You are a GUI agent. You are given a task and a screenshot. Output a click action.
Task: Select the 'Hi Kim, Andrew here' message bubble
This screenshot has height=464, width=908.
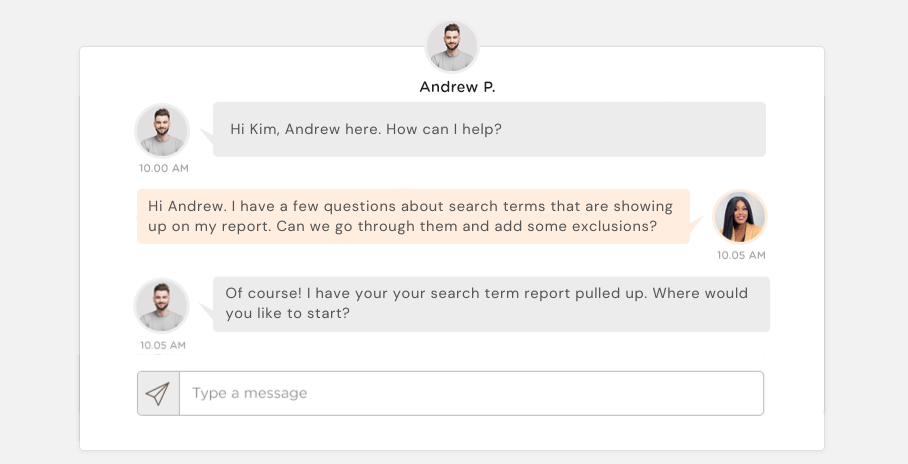(489, 129)
